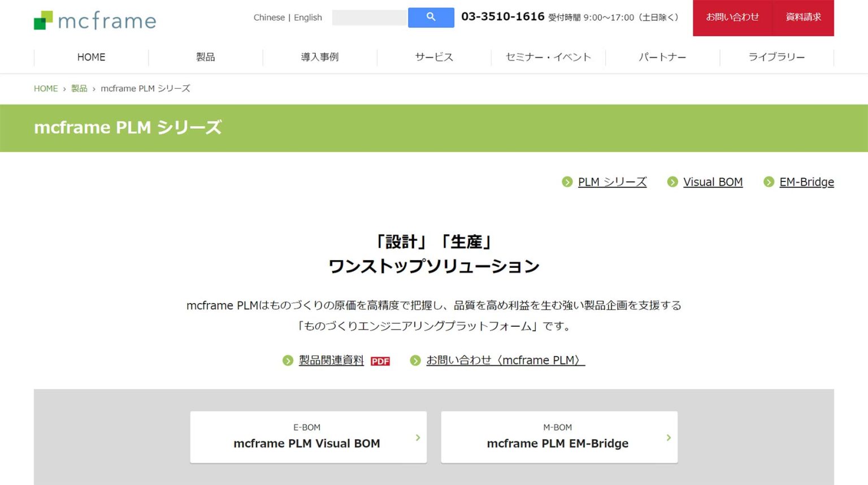
Task: Switch site language to English
Action: 308,18
